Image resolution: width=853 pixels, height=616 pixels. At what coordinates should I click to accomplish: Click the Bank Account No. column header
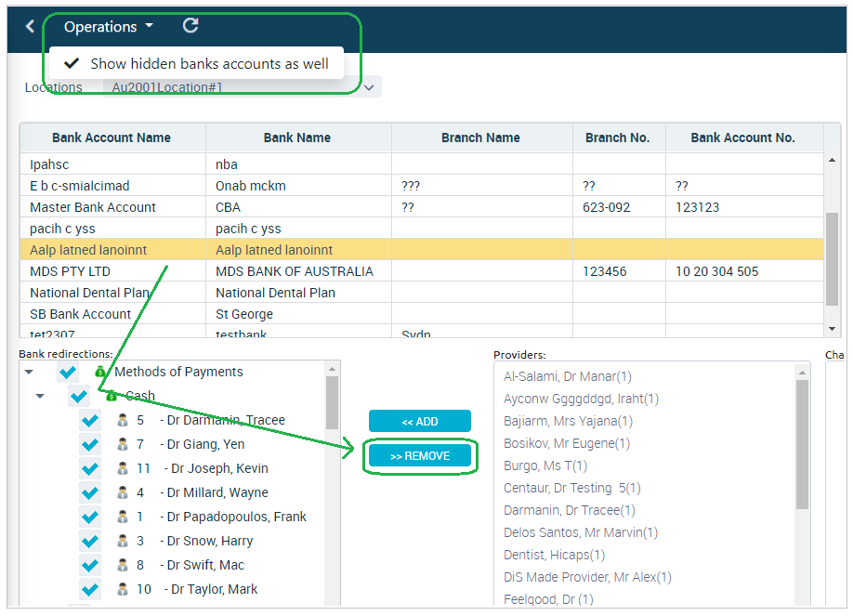743,138
